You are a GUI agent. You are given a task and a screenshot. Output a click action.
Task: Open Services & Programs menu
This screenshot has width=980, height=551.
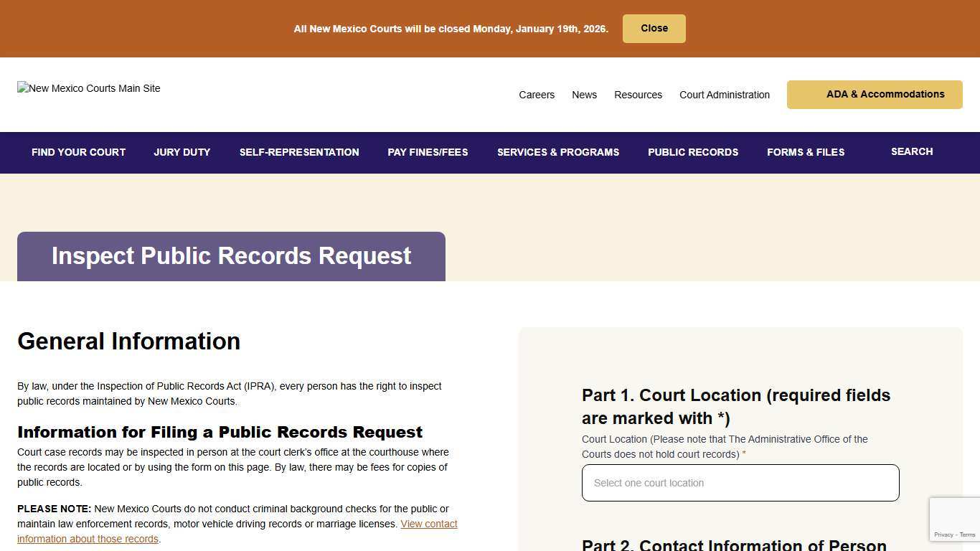tap(558, 152)
